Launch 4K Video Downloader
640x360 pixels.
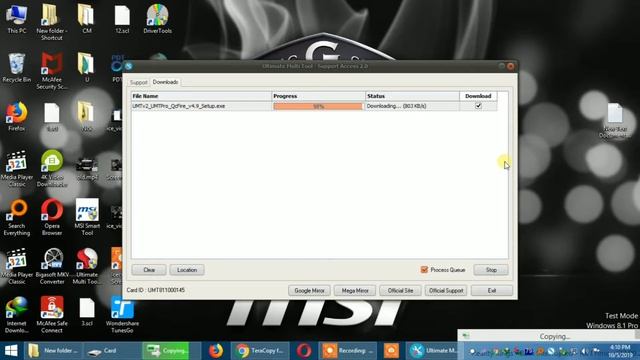pyautogui.click(x=52, y=169)
